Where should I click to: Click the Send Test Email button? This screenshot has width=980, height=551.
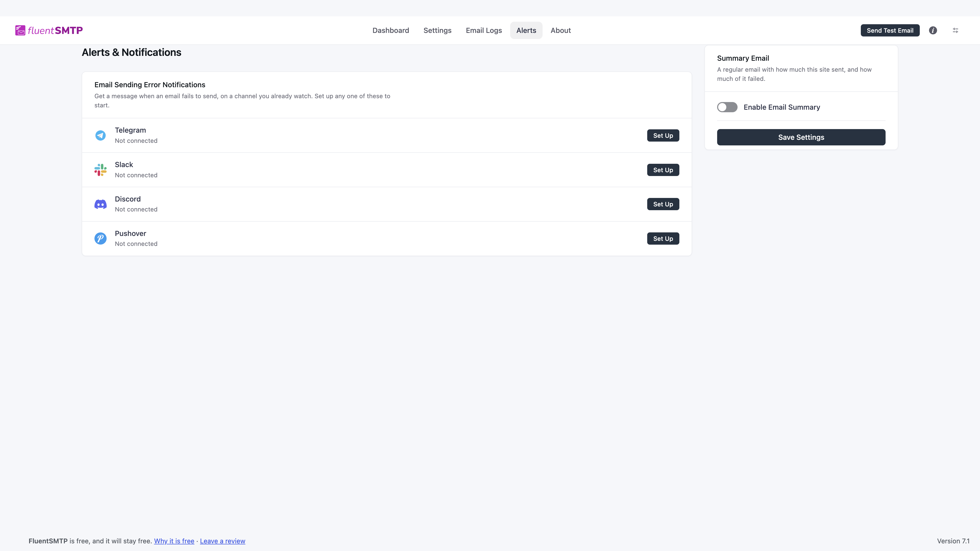890,30
